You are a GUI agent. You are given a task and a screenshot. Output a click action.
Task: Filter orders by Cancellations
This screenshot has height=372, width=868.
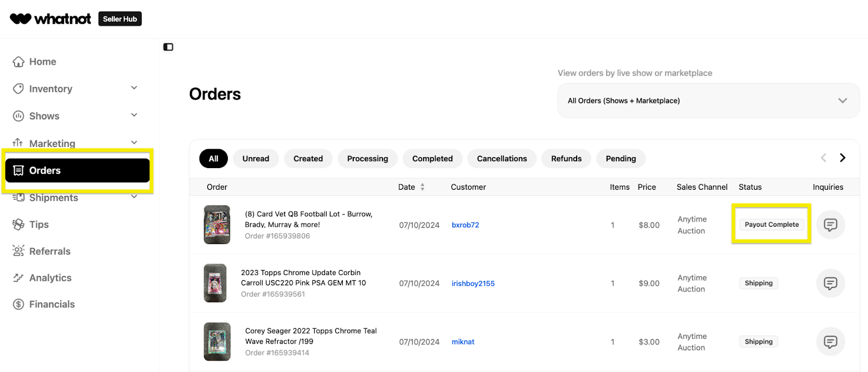click(x=501, y=159)
